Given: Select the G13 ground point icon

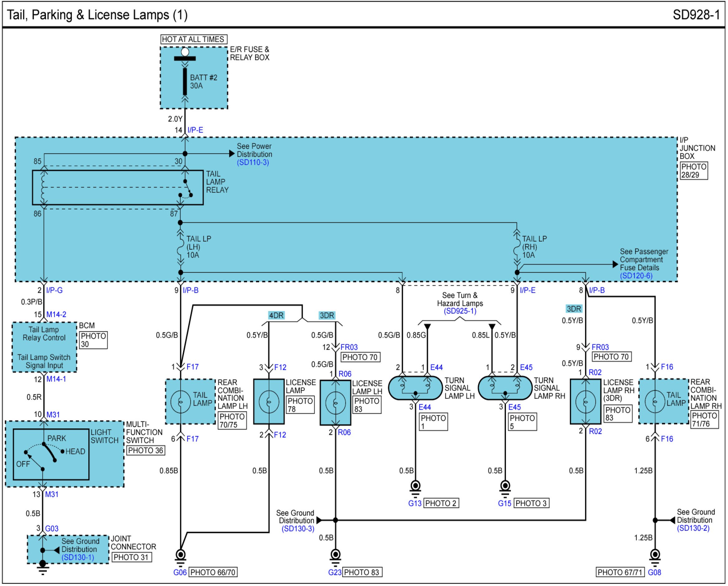Looking at the screenshot, I should tap(415, 486).
